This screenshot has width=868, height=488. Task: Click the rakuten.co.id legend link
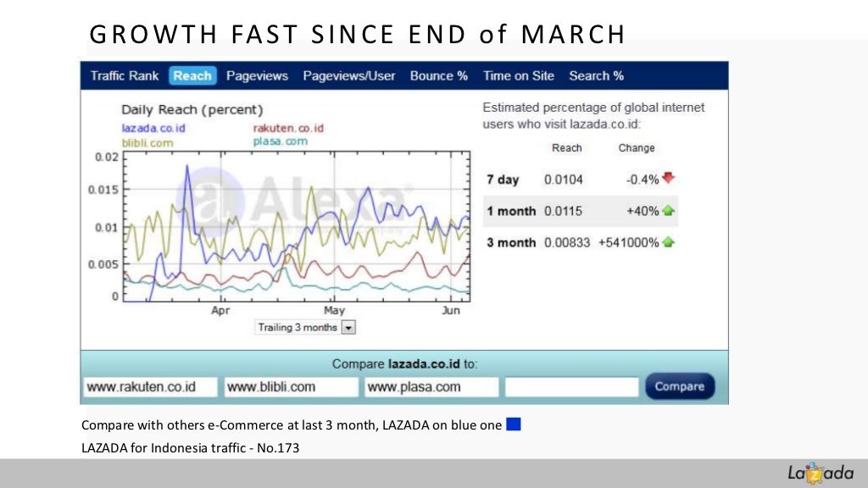(x=288, y=129)
